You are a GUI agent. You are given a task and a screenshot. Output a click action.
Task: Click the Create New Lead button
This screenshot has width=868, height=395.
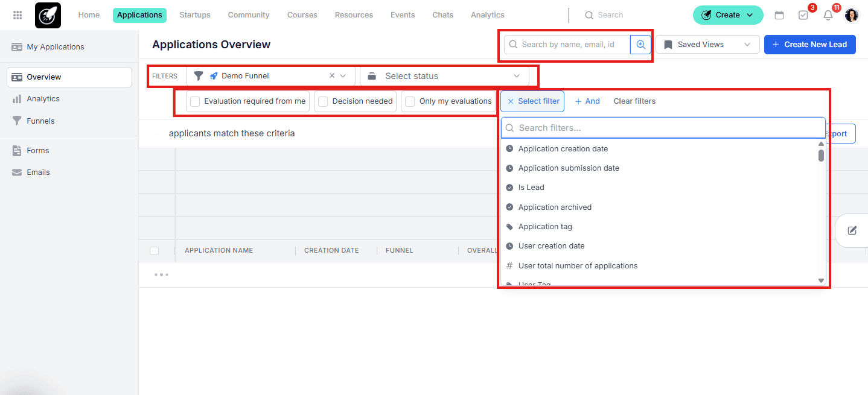(810, 45)
